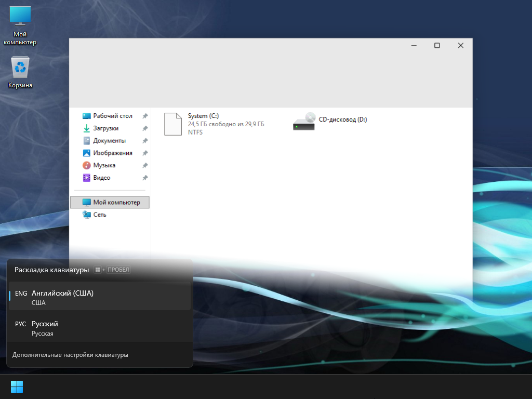The image size is (532, 399).
Task: Close the explorer window
Action: point(460,46)
